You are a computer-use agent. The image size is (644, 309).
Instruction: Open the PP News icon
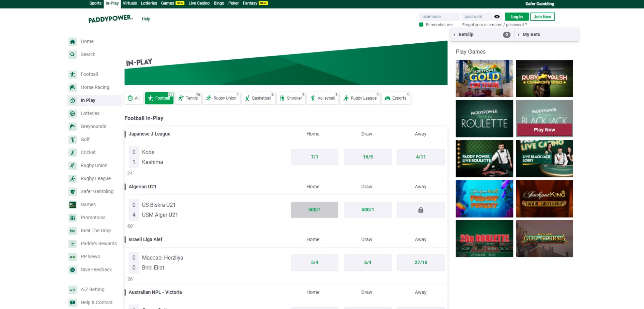[x=73, y=257]
